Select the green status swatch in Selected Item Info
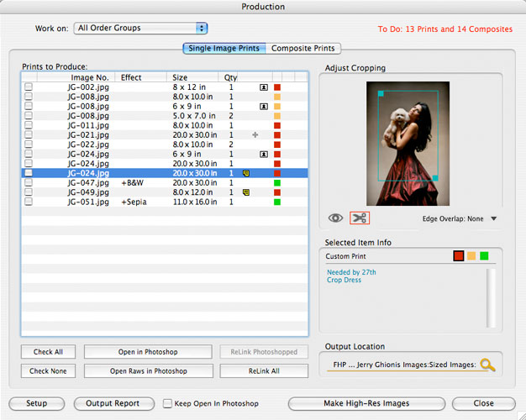Screen dimensions: 526x420 pyautogui.click(x=484, y=256)
